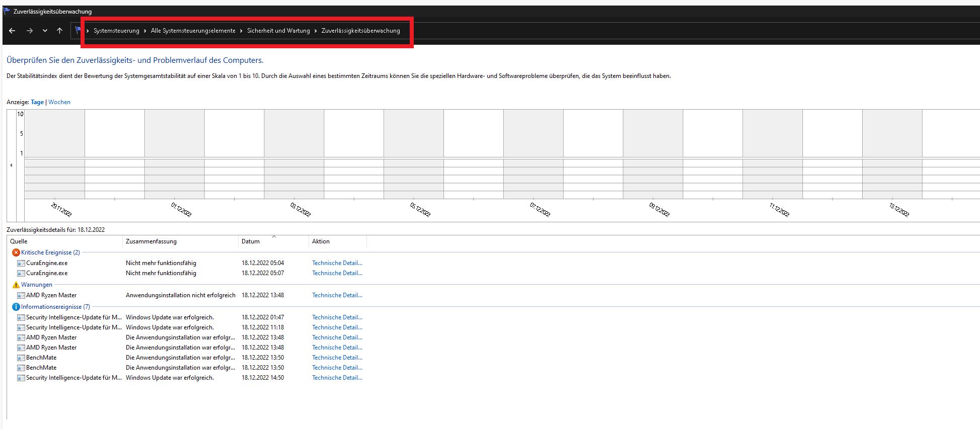
Task: Expand the chevron after Alle Systemsteuerungselemente
Action: tap(241, 31)
